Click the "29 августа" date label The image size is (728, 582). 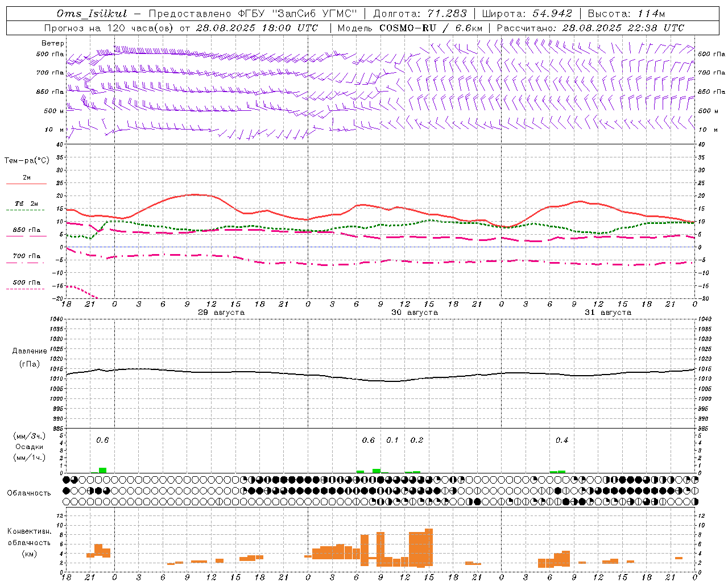[x=221, y=313]
